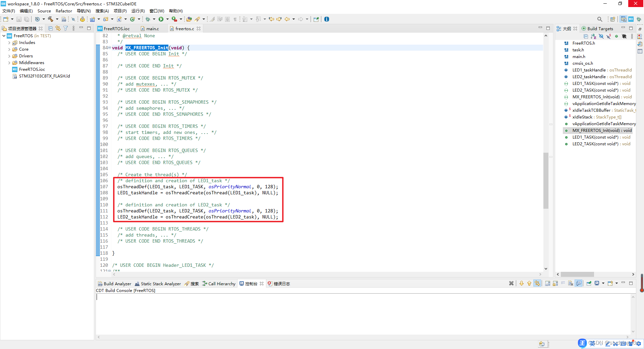Build the project with the hammer icon
This screenshot has width=644, height=349.
[50, 19]
